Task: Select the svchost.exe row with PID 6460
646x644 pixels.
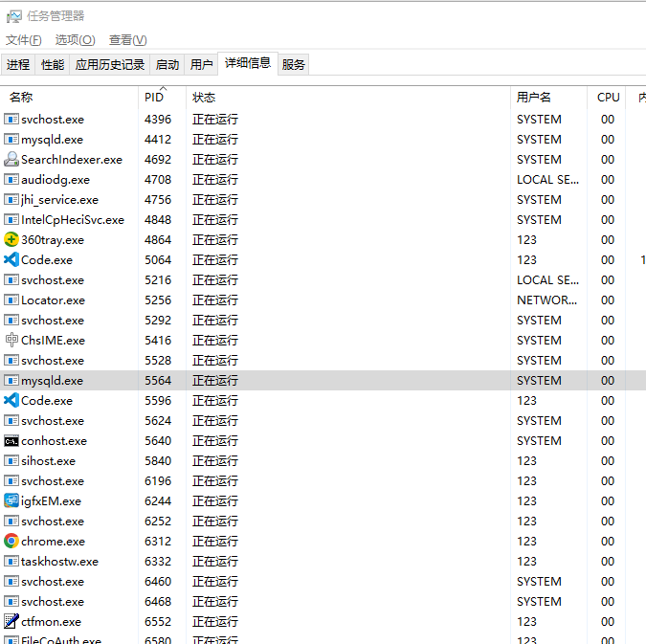Action: tap(323, 582)
